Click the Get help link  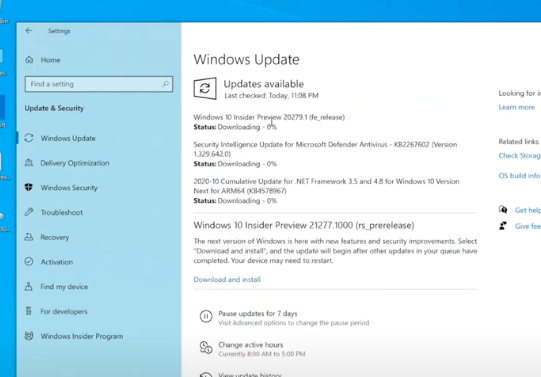coord(528,210)
